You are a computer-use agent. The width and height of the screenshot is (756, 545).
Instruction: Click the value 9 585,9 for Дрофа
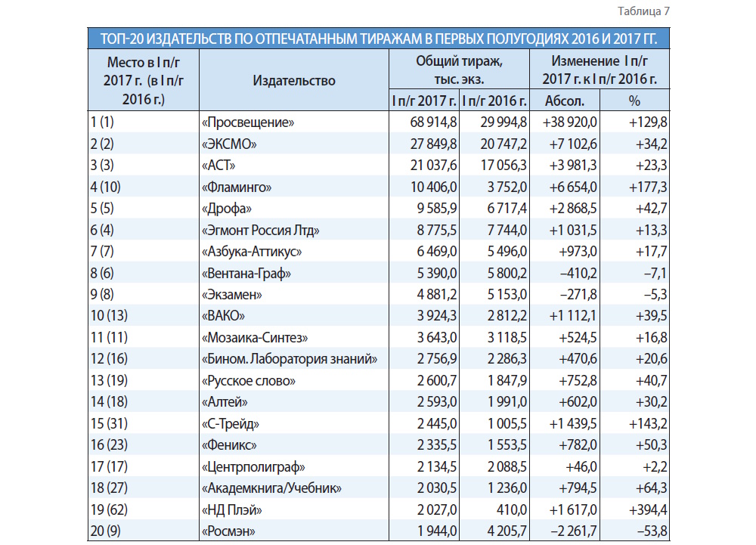coord(437,209)
